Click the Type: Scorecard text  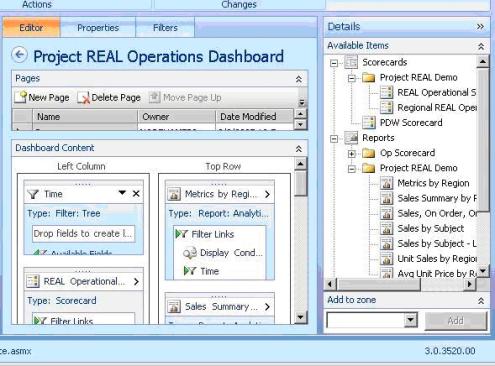(x=62, y=300)
